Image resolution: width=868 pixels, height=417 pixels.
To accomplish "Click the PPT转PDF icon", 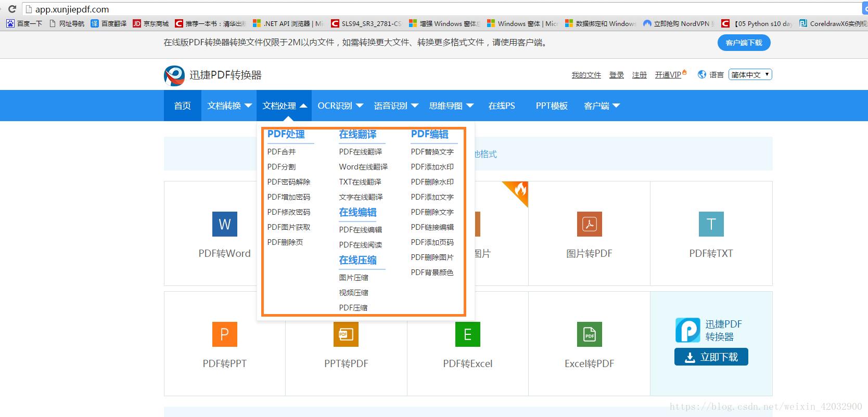I will pos(346,334).
